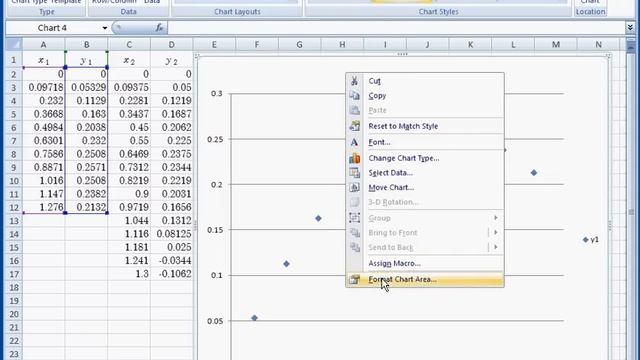Image resolution: width=640 pixels, height=360 pixels.
Task: Select column C header
Action: (x=129, y=44)
